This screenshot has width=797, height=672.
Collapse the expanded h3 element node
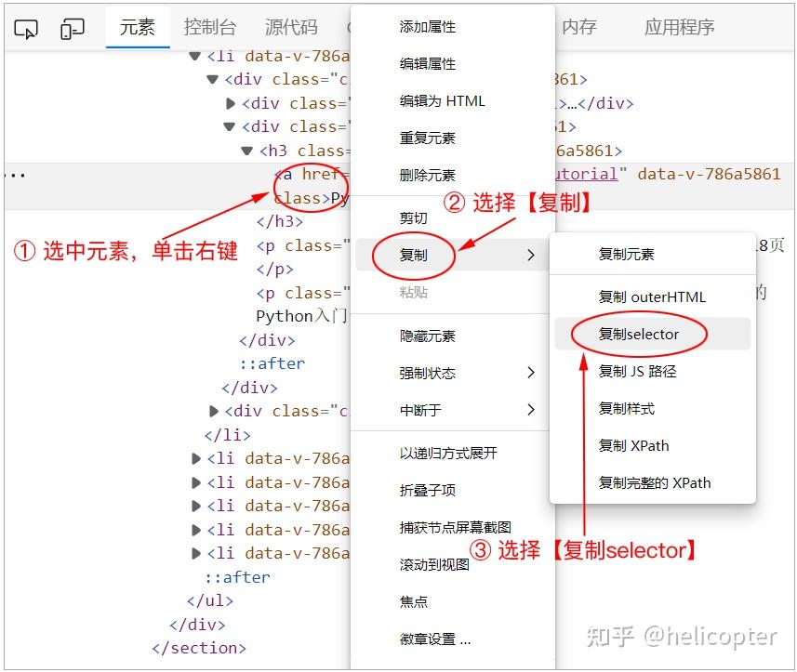click(x=246, y=150)
